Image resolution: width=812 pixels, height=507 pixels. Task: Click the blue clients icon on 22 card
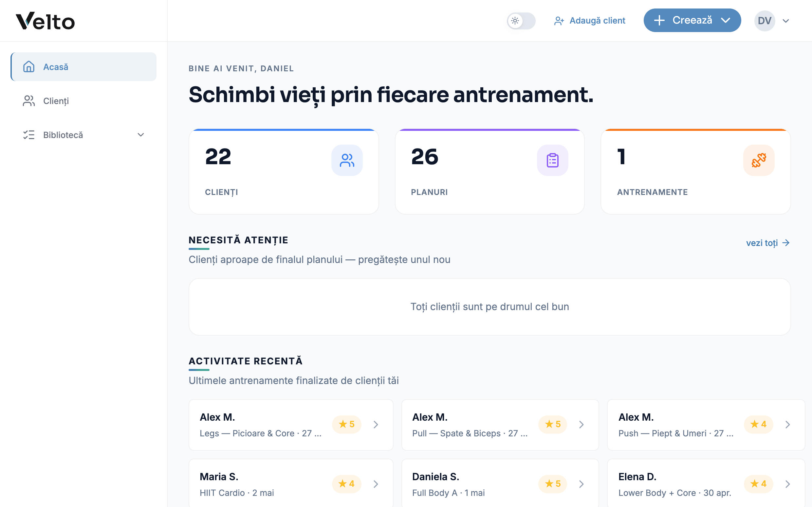pyautogui.click(x=347, y=160)
